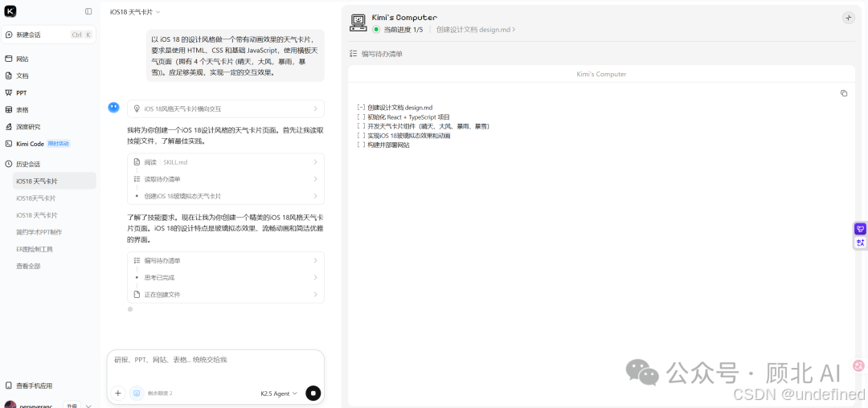The width and height of the screenshot is (868, 408).
Task: Expand the iOS 18风格天气卡片横向交互 thought row
Action: coord(226,109)
